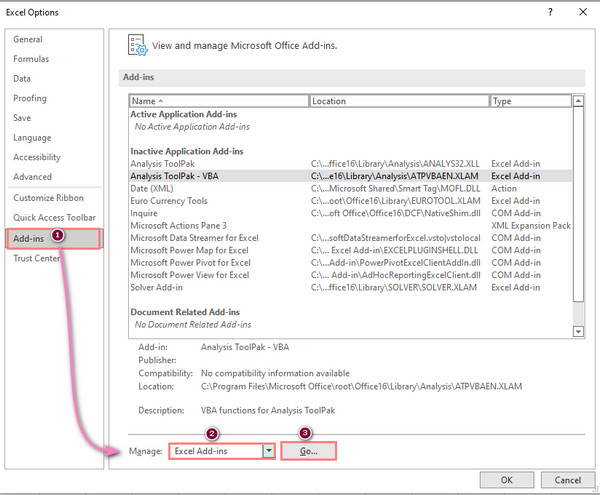Open Quick Access Toolbar settings
The image size is (600, 495).
(54, 217)
